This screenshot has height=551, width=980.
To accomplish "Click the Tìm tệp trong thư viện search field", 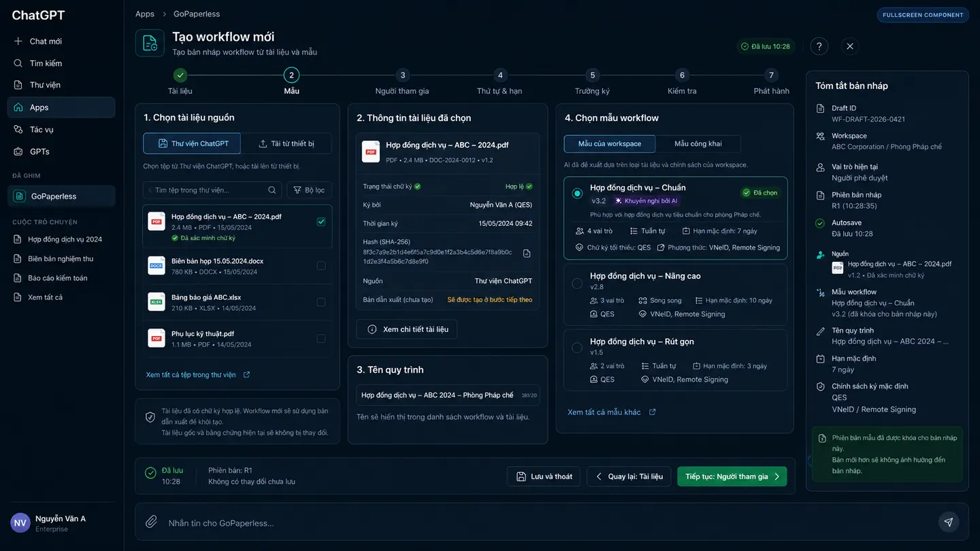I will [x=212, y=190].
